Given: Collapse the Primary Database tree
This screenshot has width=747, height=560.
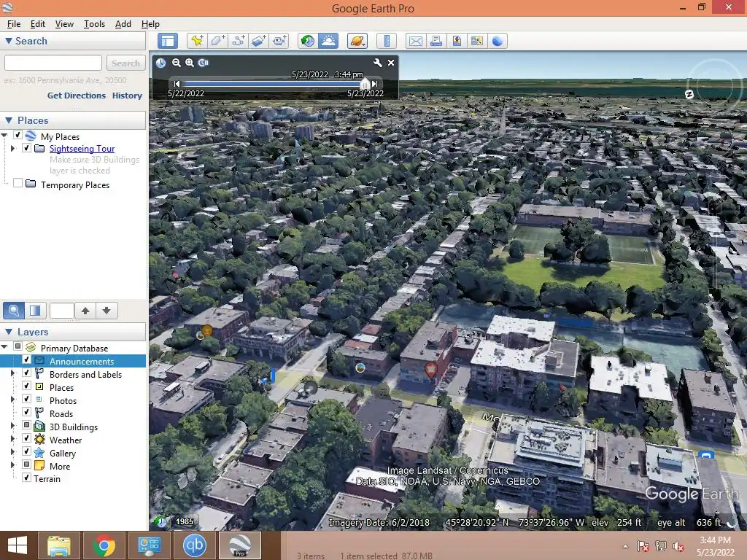Looking at the screenshot, I should click(4, 347).
